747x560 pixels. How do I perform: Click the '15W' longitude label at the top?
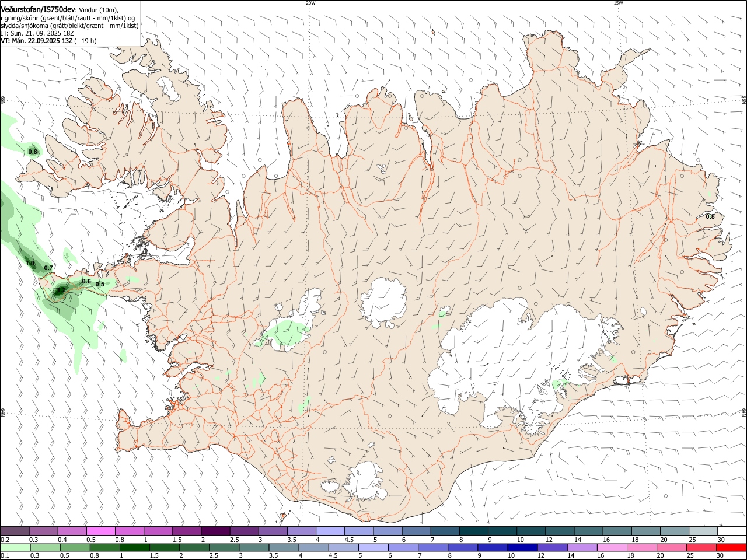click(618, 3)
